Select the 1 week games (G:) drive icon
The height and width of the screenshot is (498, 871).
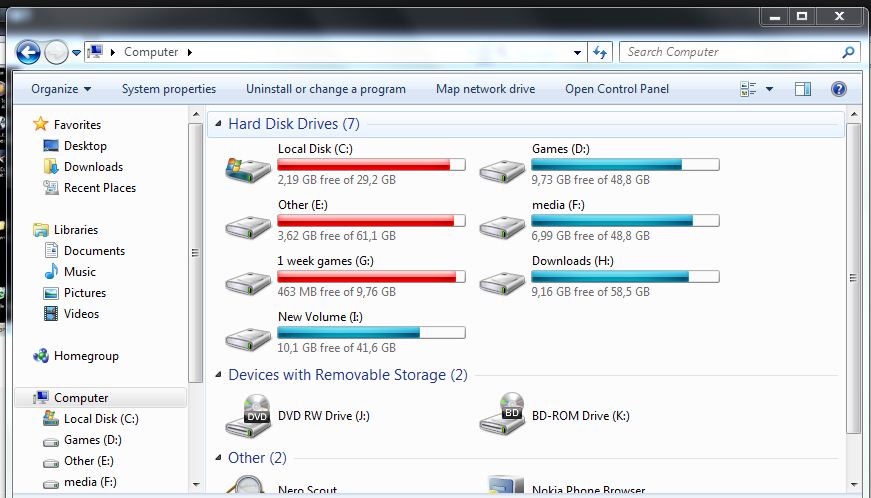[x=248, y=283]
